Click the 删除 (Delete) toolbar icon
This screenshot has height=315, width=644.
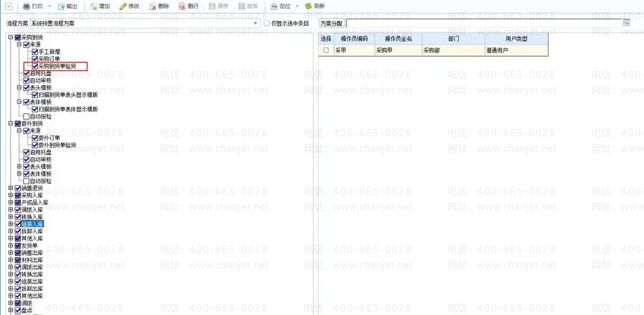pos(153,6)
